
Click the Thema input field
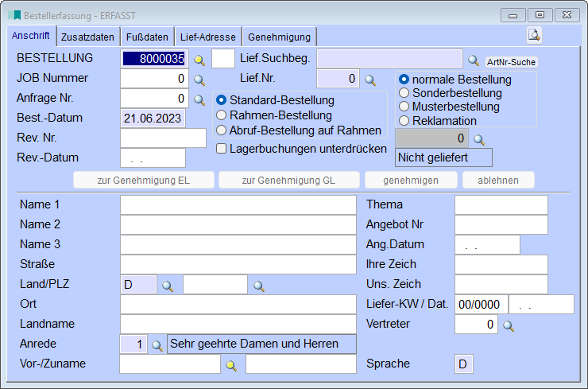[x=501, y=205]
